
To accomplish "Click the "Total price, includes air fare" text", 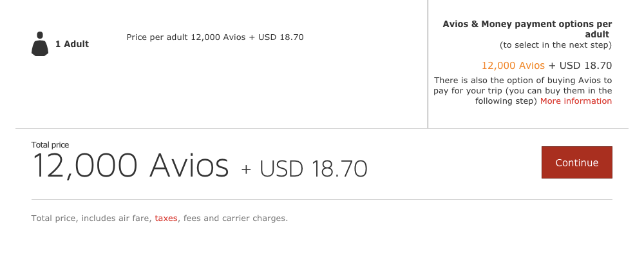I will (91, 218).
